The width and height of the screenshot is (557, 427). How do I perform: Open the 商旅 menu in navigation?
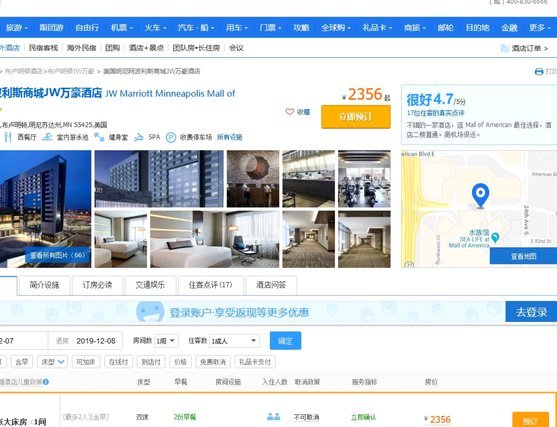click(x=415, y=28)
